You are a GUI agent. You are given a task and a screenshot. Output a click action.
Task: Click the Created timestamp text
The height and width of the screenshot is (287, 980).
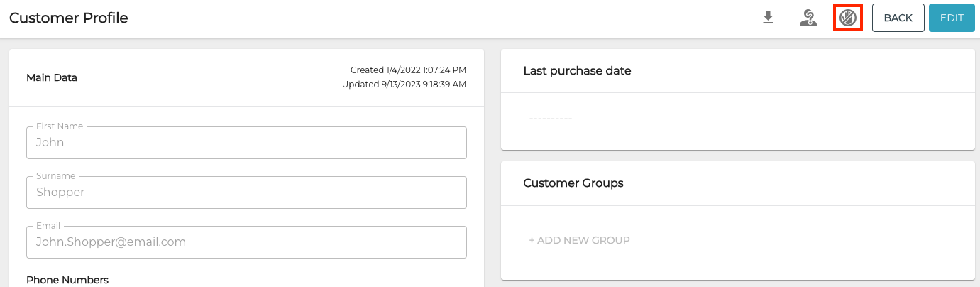pyautogui.click(x=408, y=70)
